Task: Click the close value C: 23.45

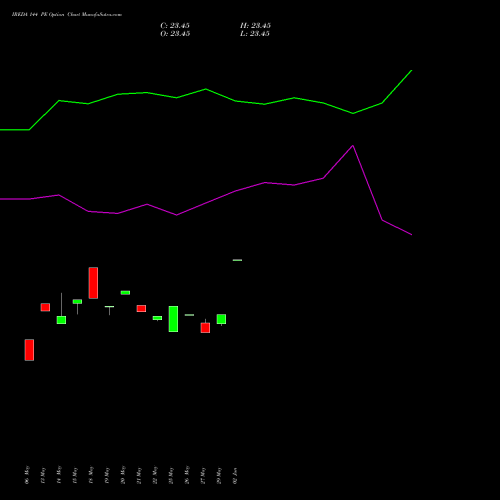Action: point(175,26)
